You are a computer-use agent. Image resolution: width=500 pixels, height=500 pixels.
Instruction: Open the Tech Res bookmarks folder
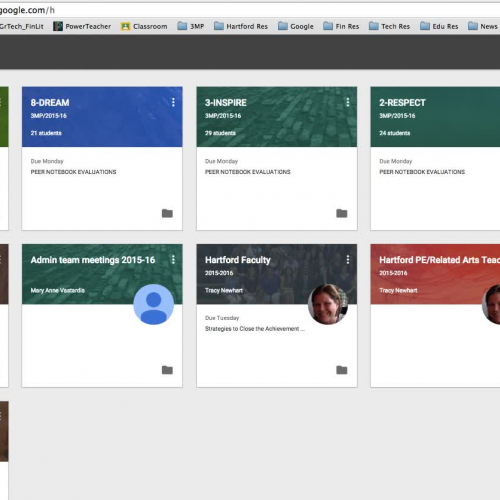(x=389, y=26)
